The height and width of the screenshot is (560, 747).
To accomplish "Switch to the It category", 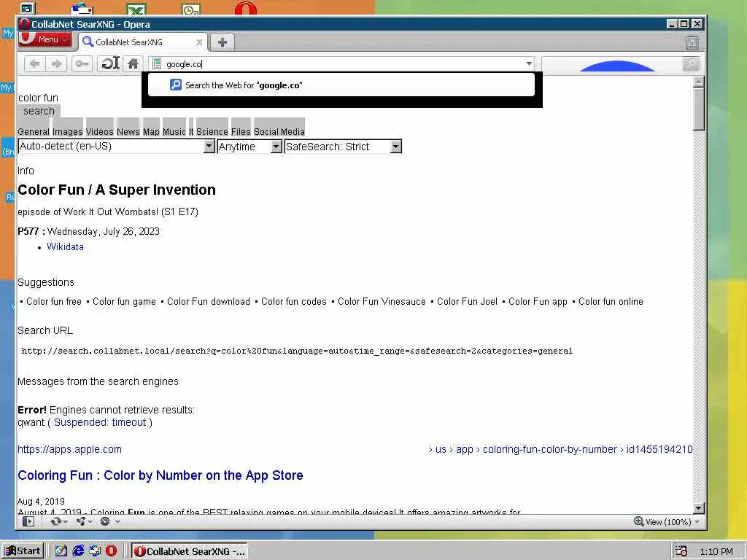I will click(191, 131).
